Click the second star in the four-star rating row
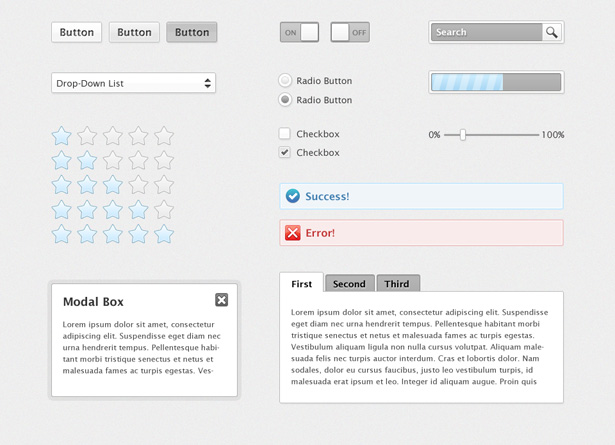615x445 pixels. coord(87,210)
